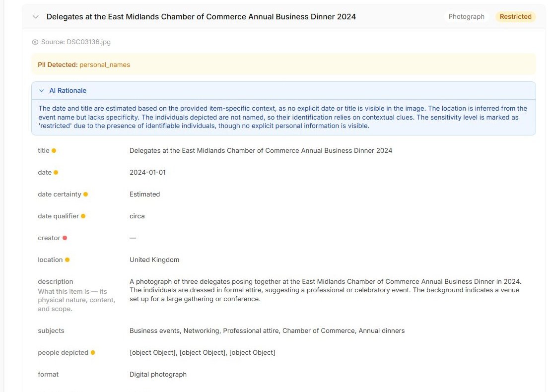
Task: Click yellow dot beside location field
Action: pos(67,260)
